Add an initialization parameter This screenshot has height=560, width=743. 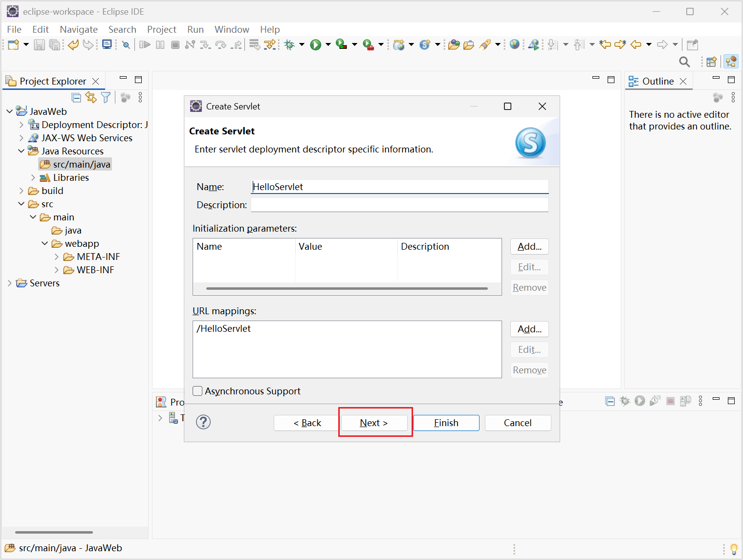529,247
